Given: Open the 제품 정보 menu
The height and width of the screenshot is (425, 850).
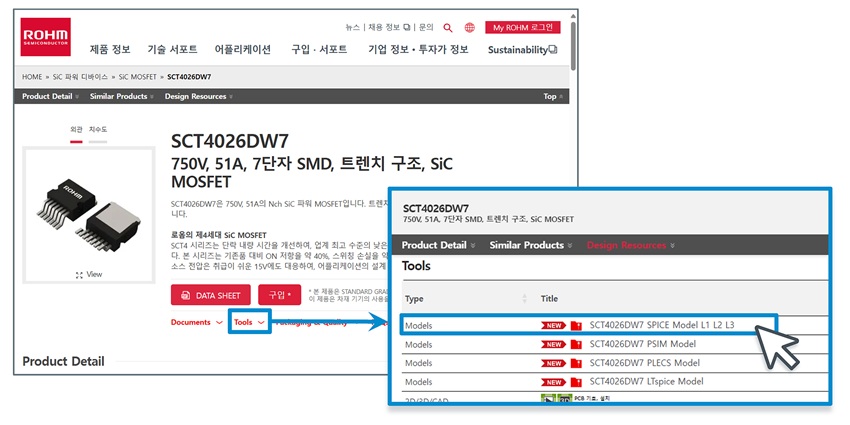Looking at the screenshot, I should (110, 50).
